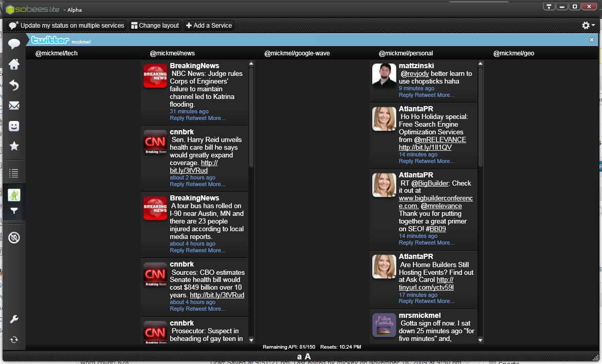The image size is (602, 364).
Task: Click the 'Remaining API: 81/150' status text
Action: (x=289, y=347)
